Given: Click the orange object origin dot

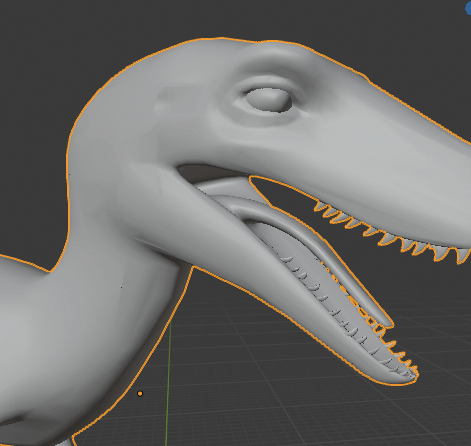Looking at the screenshot, I should point(140,394).
